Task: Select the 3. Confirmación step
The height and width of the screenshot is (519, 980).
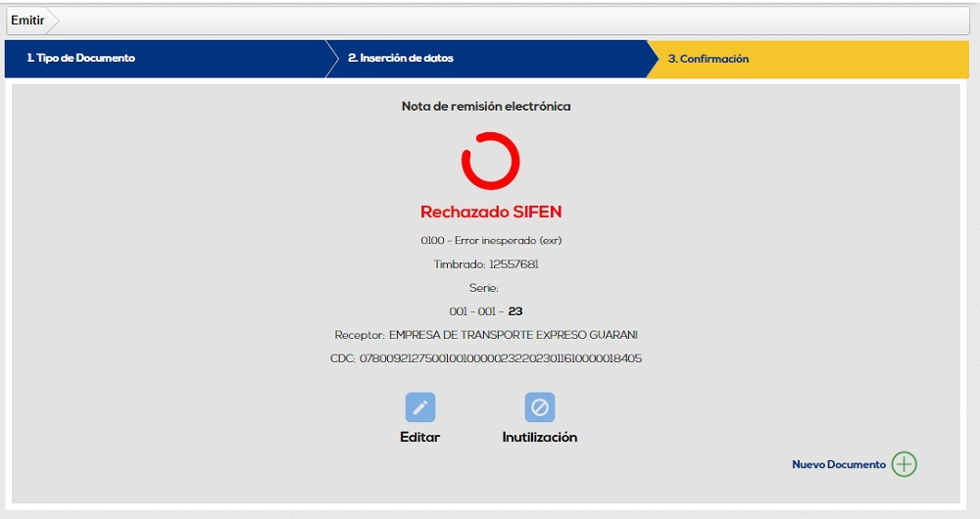Action: (709, 59)
